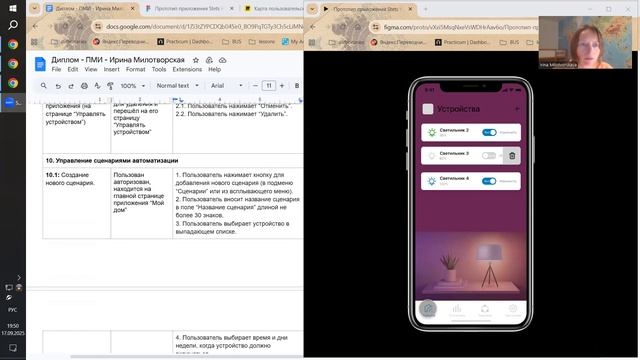Image resolution: width=640 pixels, height=360 pixels.
Task: Open the Tools menu in Docs
Action: (159, 69)
